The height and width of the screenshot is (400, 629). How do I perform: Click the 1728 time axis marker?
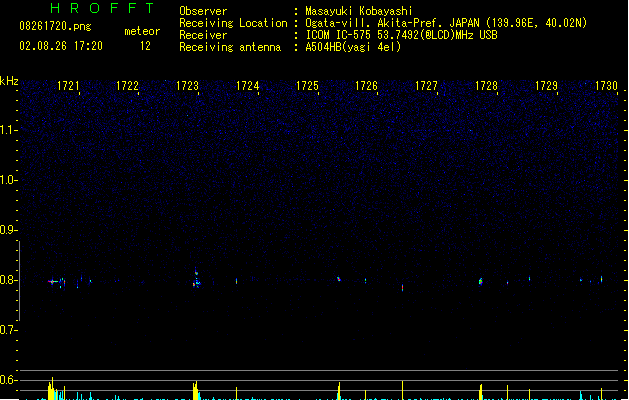coord(486,86)
